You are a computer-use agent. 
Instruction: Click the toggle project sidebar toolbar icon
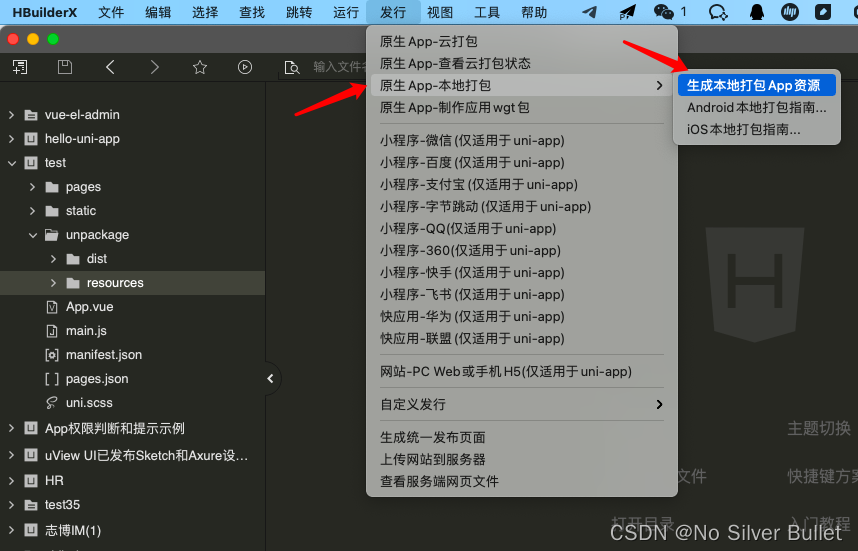[20, 67]
